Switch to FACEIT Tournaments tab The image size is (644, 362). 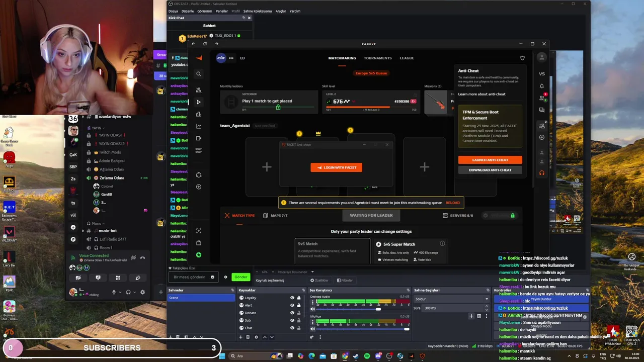click(378, 58)
